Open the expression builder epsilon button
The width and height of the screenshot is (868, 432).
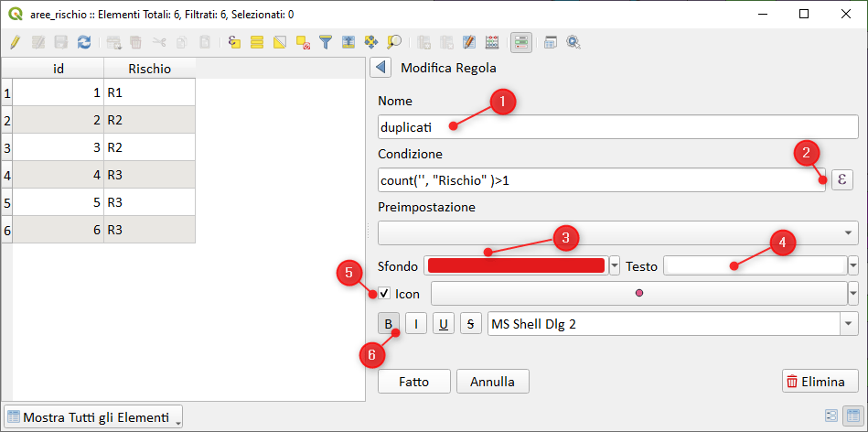click(842, 179)
